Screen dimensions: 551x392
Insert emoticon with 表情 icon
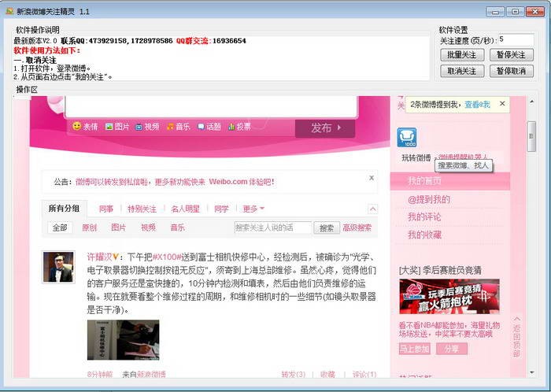(85, 127)
